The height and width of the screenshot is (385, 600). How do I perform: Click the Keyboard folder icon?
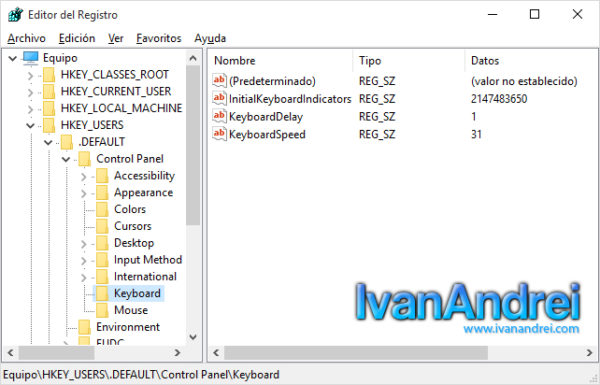coord(103,294)
